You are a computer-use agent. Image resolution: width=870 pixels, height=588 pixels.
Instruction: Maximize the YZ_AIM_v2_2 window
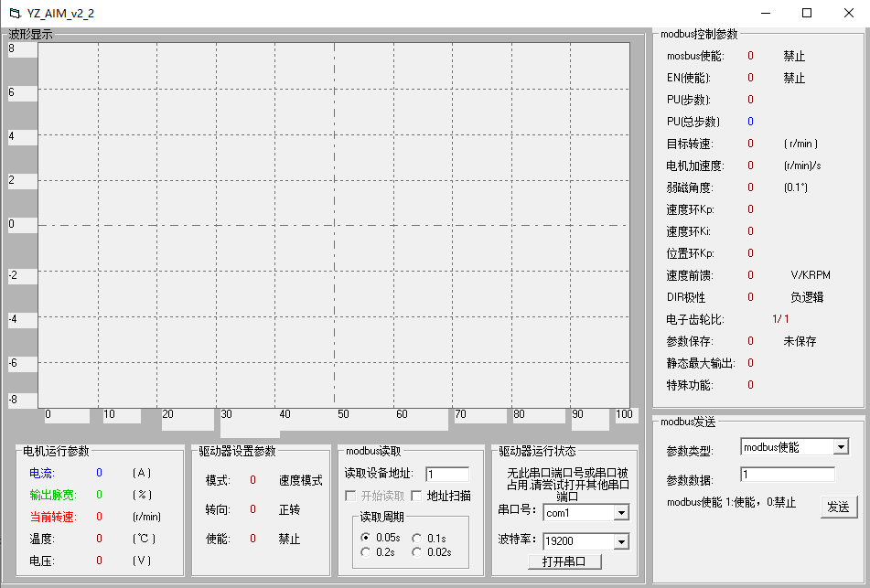(807, 13)
